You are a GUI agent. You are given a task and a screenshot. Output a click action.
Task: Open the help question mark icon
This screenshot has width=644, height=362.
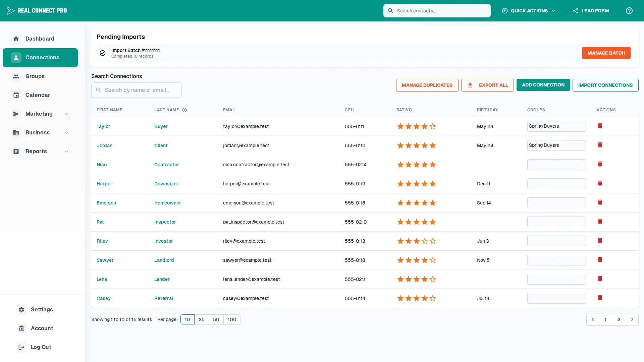click(x=629, y=11)
